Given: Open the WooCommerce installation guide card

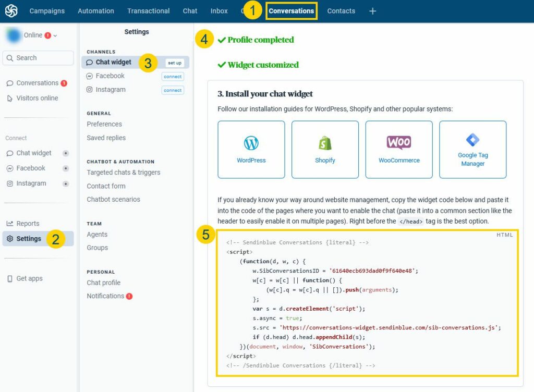Looking at the screenshot, I should tap(399, 150).
